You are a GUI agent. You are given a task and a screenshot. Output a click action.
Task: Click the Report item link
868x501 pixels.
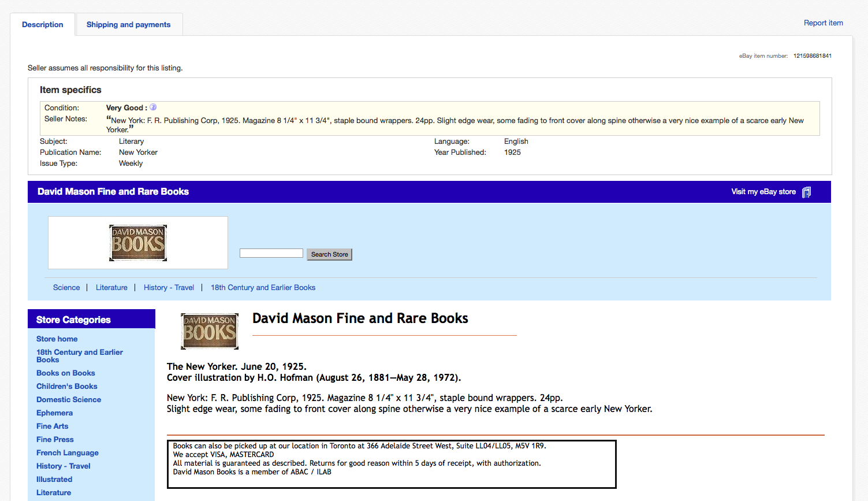824,23
